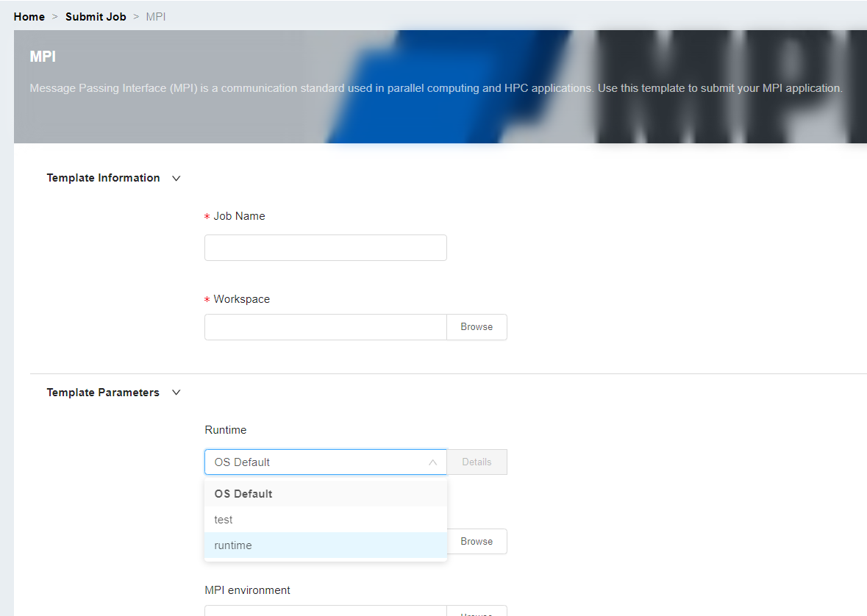Viewport: 867px width, 616px height.
Task: Click the Details button beside Runtime
Action: point(477,462)
